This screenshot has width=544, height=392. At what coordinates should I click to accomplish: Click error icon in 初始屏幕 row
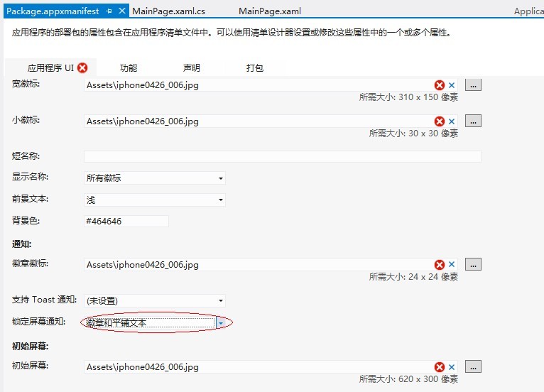click(439, 367)
